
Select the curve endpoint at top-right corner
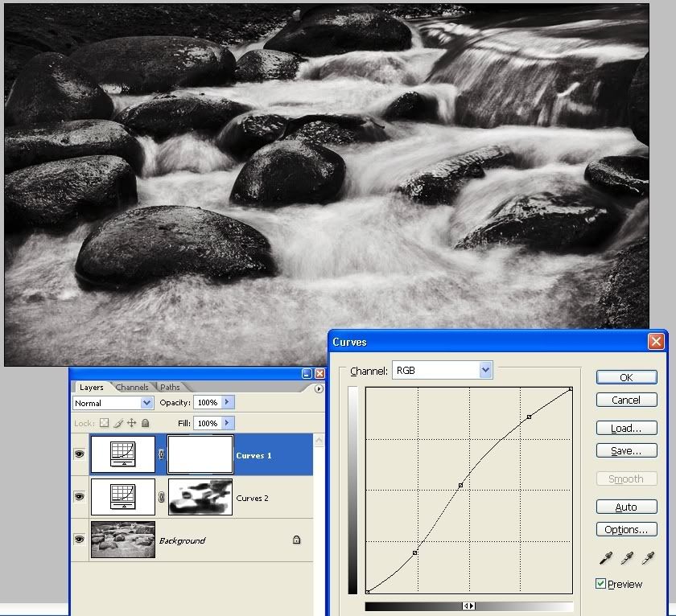pyautogui.click(x=571, y=389)
